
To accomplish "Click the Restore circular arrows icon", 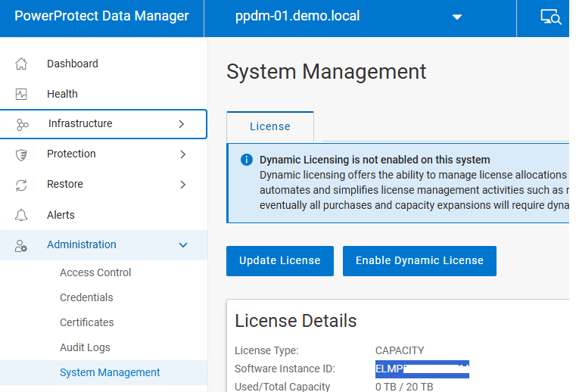I will pos(21,185).
